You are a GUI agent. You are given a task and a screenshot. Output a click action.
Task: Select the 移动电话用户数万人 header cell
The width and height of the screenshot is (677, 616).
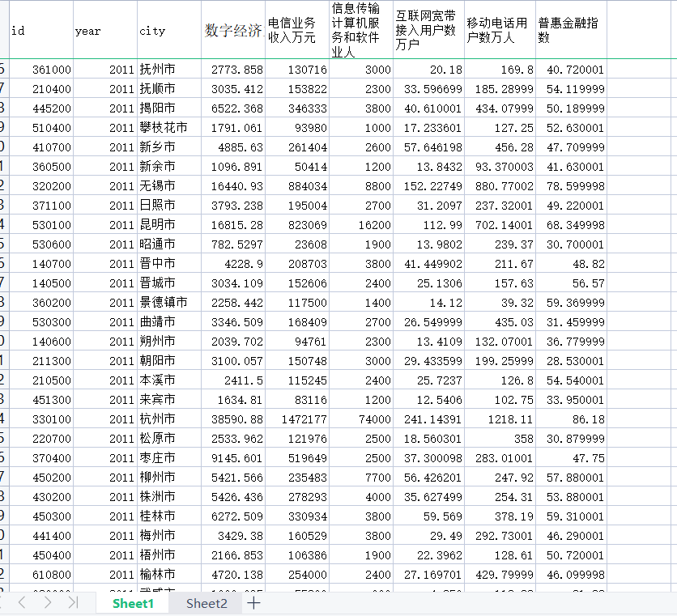[x=500, y=30]
